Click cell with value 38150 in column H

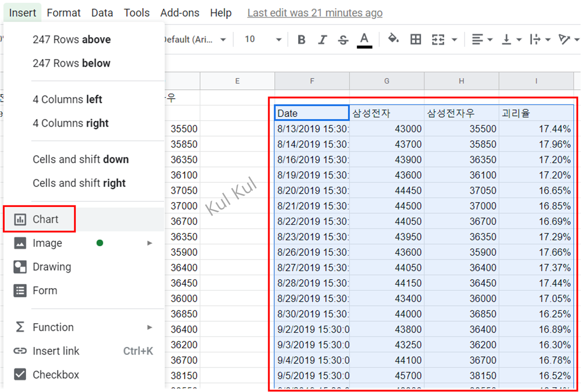click(461, 375)
